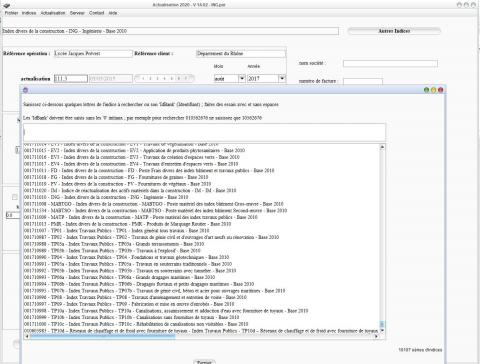Screen dimensions: 480x364
Task: Click the yellow button on search dialog title bar
Action: 433,90
